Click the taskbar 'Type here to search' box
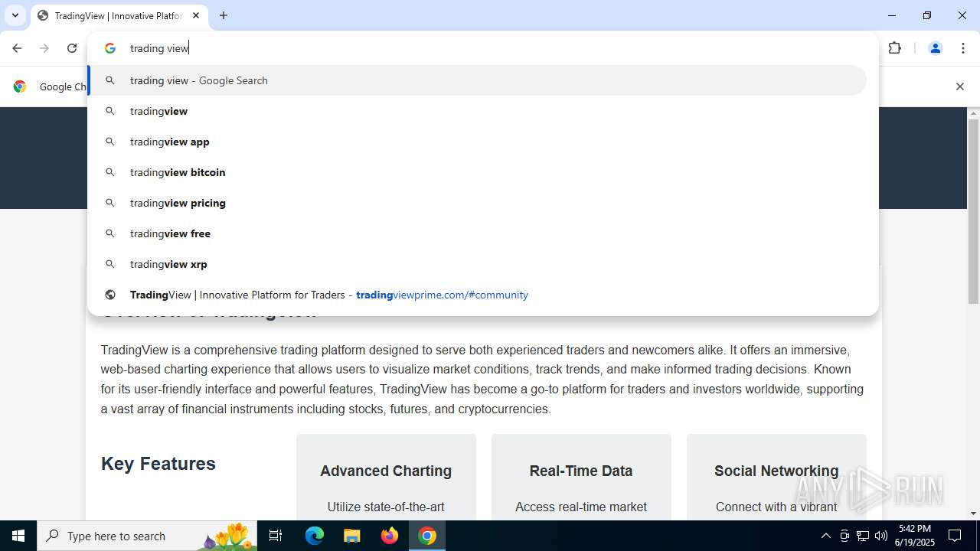 (x=147, y=536)
